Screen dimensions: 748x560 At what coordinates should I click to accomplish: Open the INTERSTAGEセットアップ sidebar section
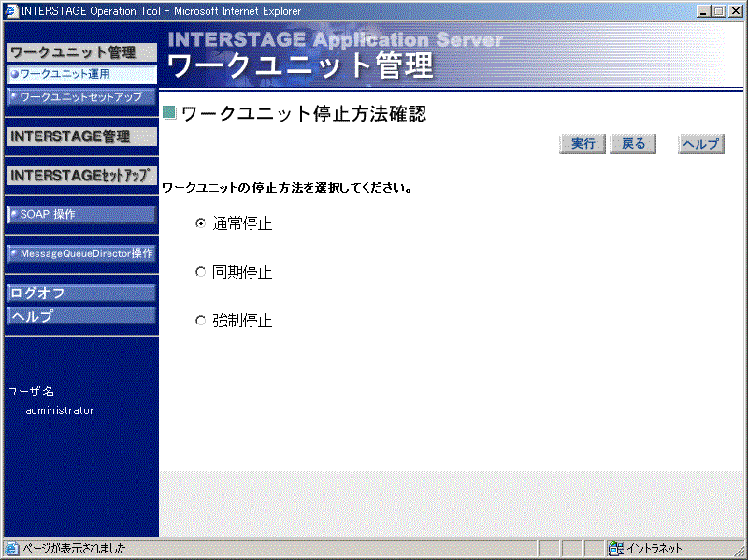coord(82,176)
